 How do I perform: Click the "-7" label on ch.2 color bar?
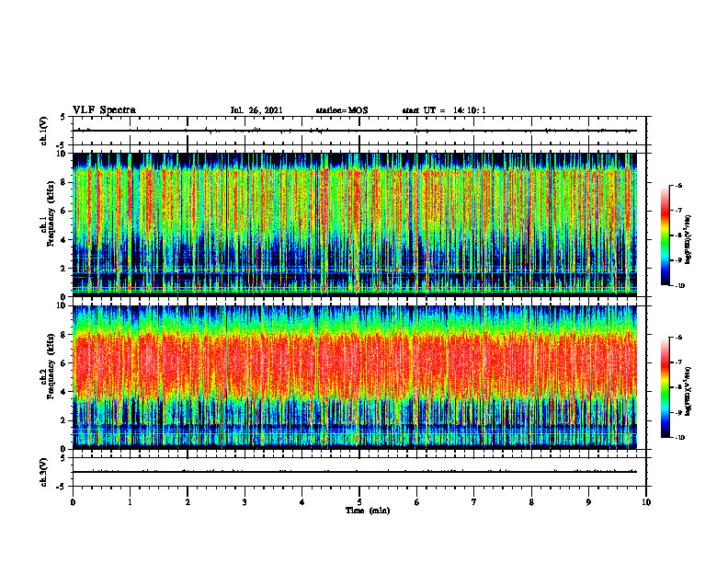tap(679, 362)
